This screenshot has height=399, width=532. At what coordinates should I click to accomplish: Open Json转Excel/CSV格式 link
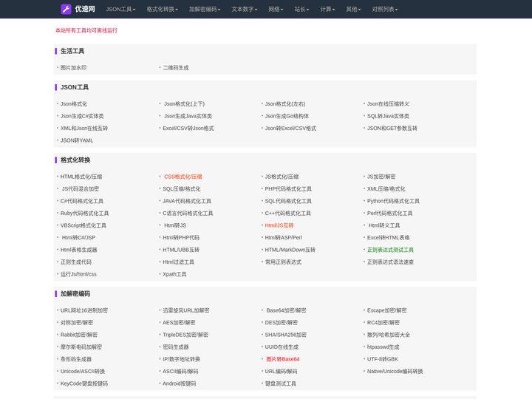coord(290,129)
